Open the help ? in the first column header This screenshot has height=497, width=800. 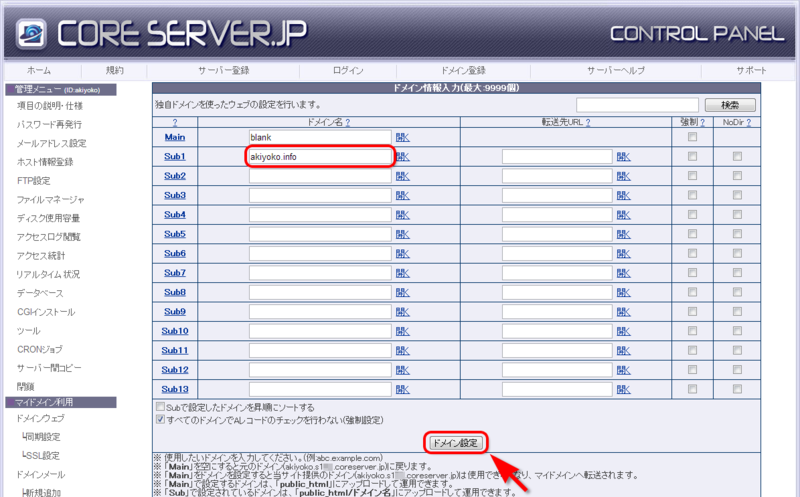[174, 122]
